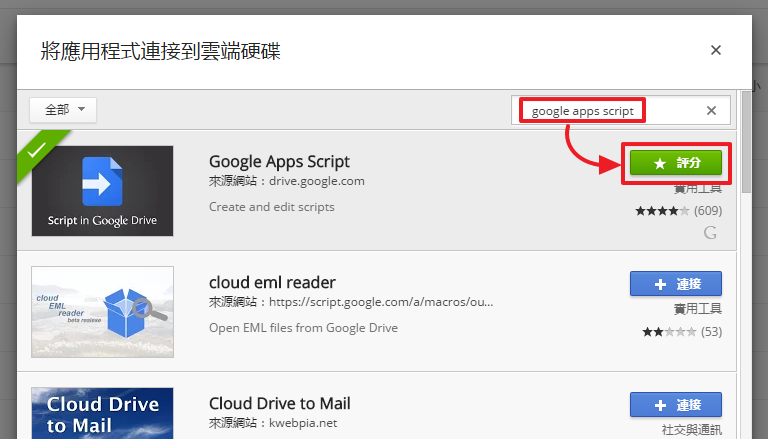Click Open EML files from Google Drive text
Screen dimensions: 768x439
coord(303,328)
